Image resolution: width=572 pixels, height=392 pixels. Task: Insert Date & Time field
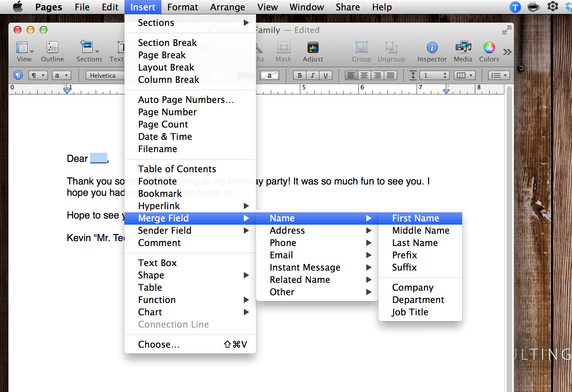tap(190, 137)
